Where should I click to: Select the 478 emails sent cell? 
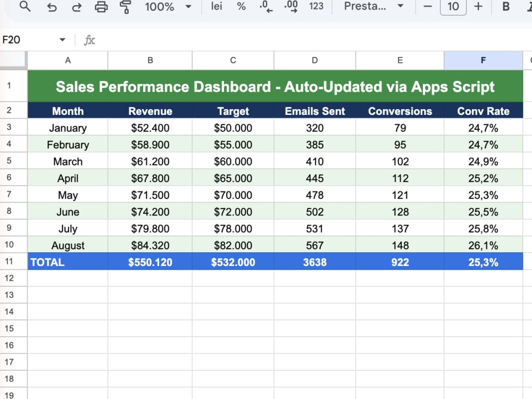[x=315, y=195]
